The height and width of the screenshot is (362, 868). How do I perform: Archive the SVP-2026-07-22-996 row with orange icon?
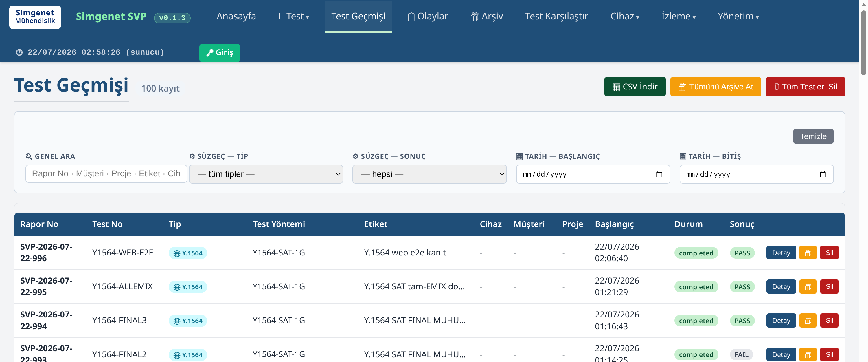coord(808,253)
